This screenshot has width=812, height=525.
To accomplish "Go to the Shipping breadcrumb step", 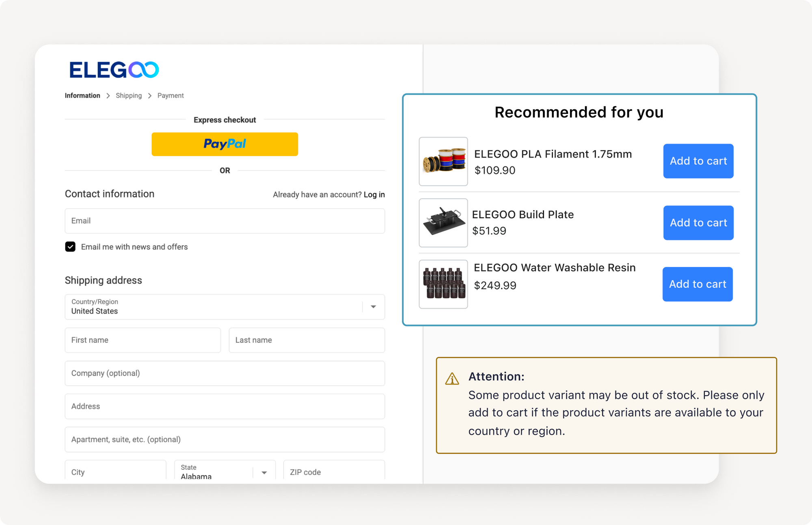I will 129,96.
